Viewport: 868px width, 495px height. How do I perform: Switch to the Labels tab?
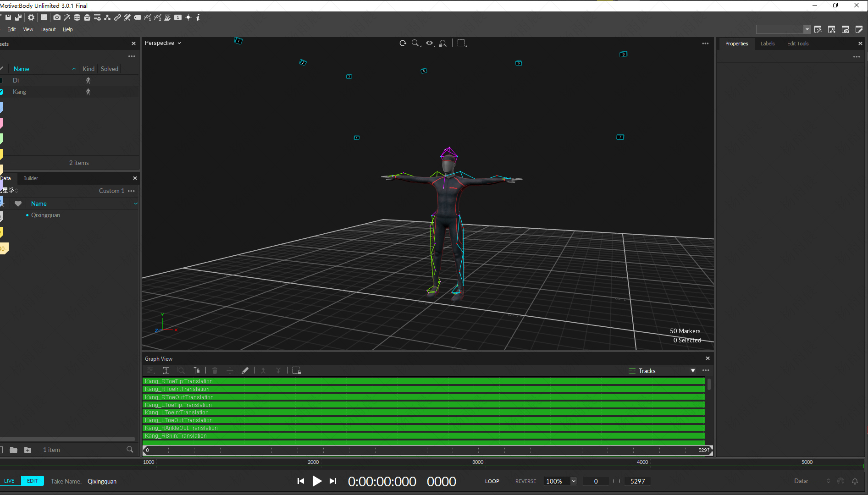pos(767,44)
